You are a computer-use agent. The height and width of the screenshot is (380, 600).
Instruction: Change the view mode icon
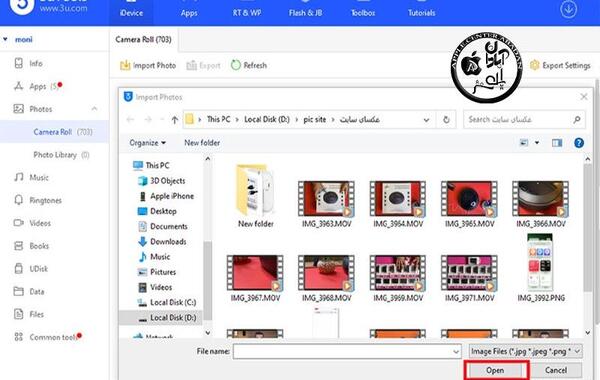pyautogui.click(x=523, y=143)
